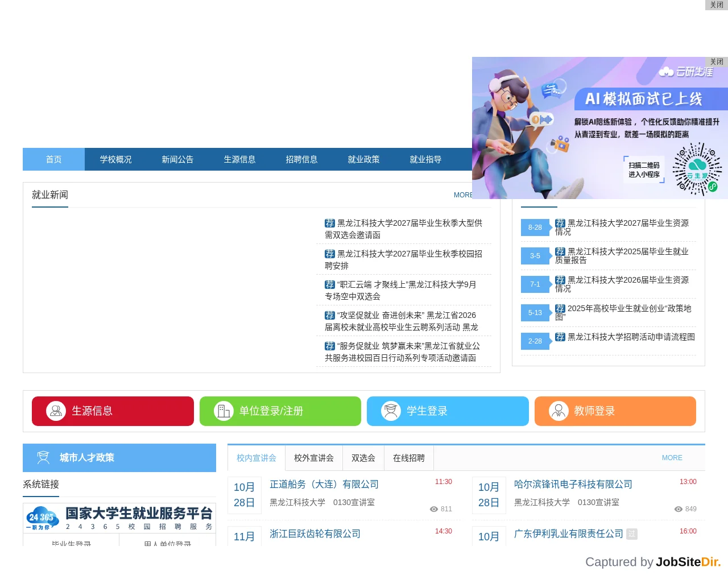Viewport: 728px width, 579px height.
Task: Open 正道船务（大连）有限公司 presentation listing
Action: [x=324, y=484]
